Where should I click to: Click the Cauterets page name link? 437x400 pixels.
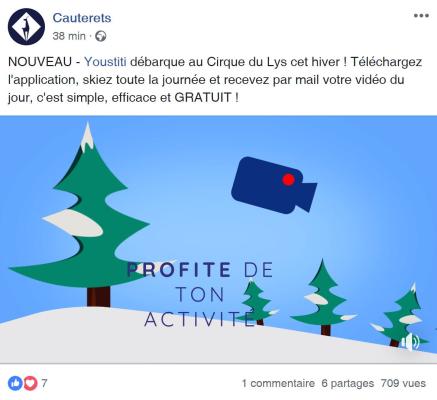tap(82, 18)
